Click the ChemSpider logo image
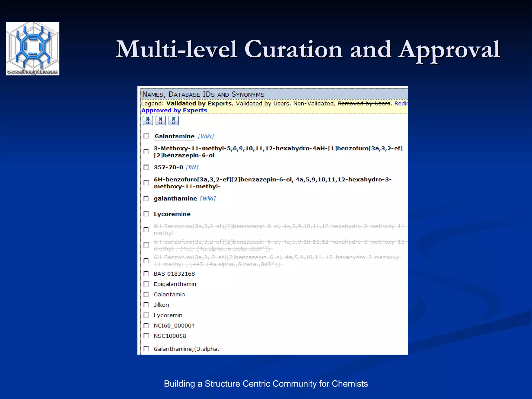The image size is (532, 399). tap(33, 49)
